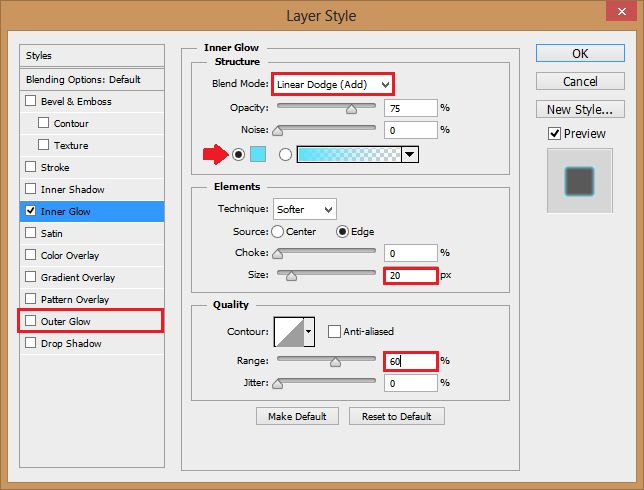Image resolution: width=644 pixels, height=490 pixels.
Task: Enable the Outer Glow checkbox
Action: click(x=31, y=321)
